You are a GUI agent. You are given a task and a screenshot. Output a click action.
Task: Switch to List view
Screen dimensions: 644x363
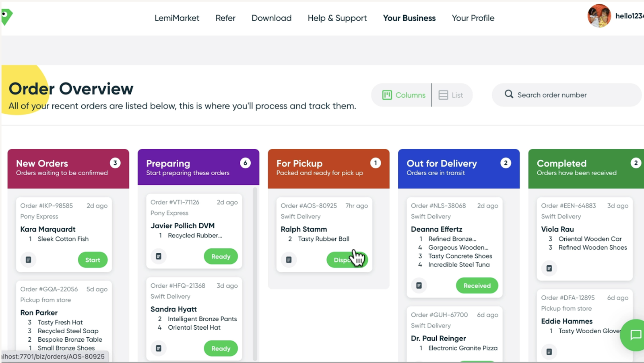pos(451,95)
